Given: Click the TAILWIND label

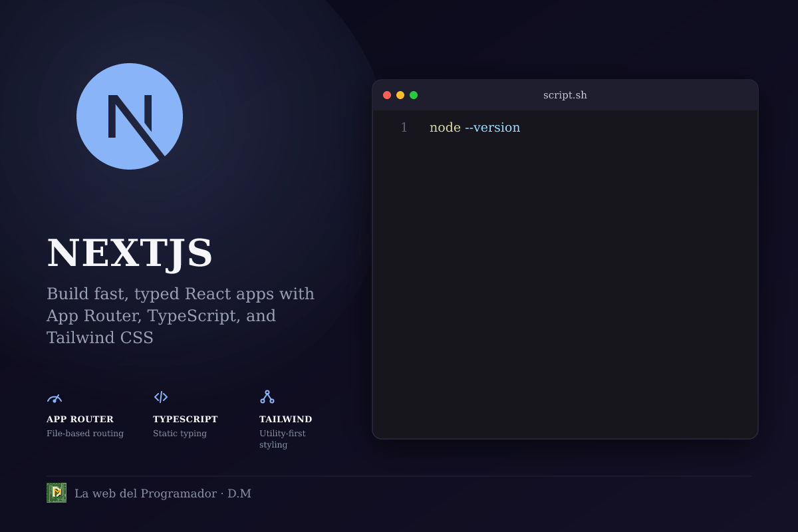Looking at the screenshot, I should (x=286, y=420).
